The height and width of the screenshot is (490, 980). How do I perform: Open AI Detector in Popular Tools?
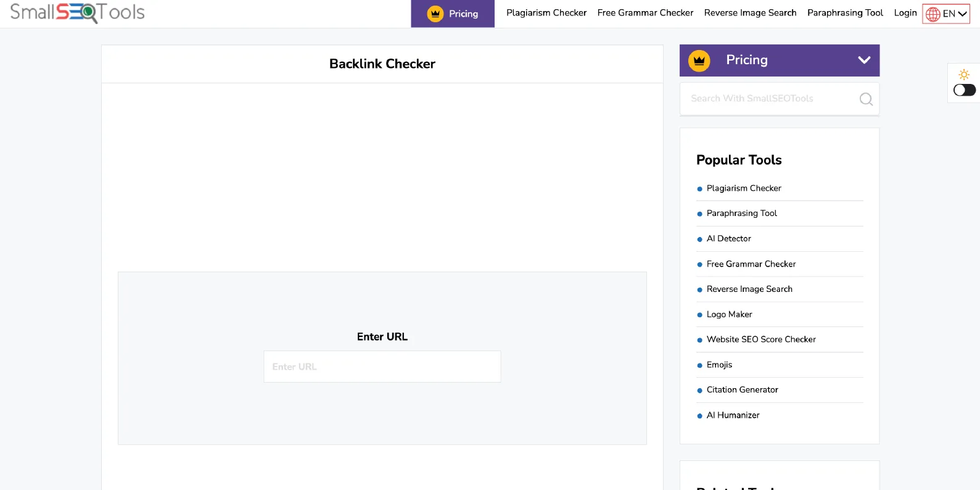coord(729,239)
